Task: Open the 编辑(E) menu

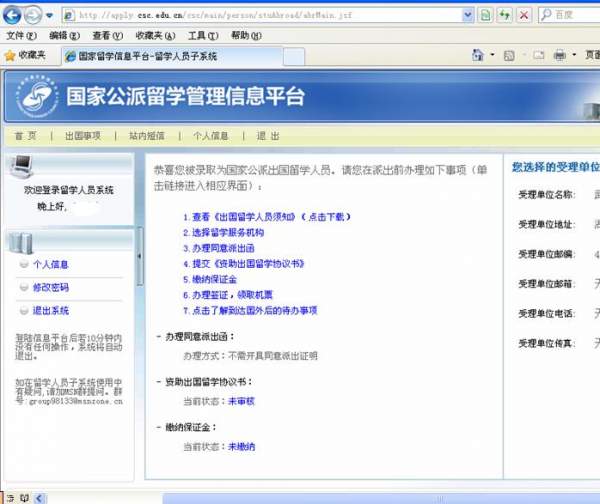Action: (64, 36)
